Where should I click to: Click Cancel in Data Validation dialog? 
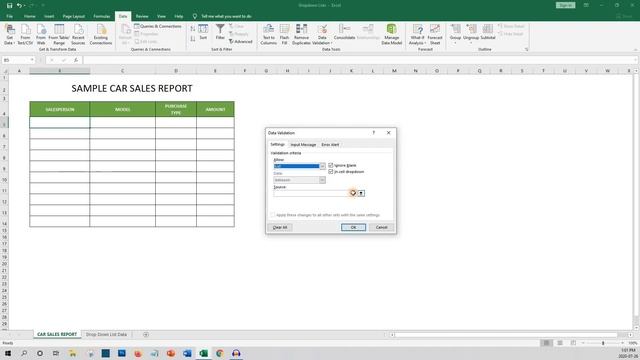click(382, 227)
